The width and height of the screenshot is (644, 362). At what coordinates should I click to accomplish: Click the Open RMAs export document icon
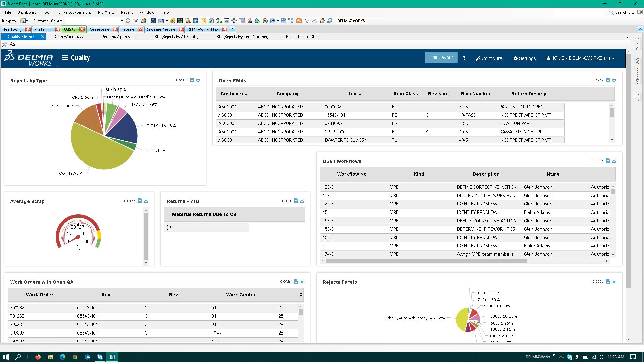coord(608,80)
